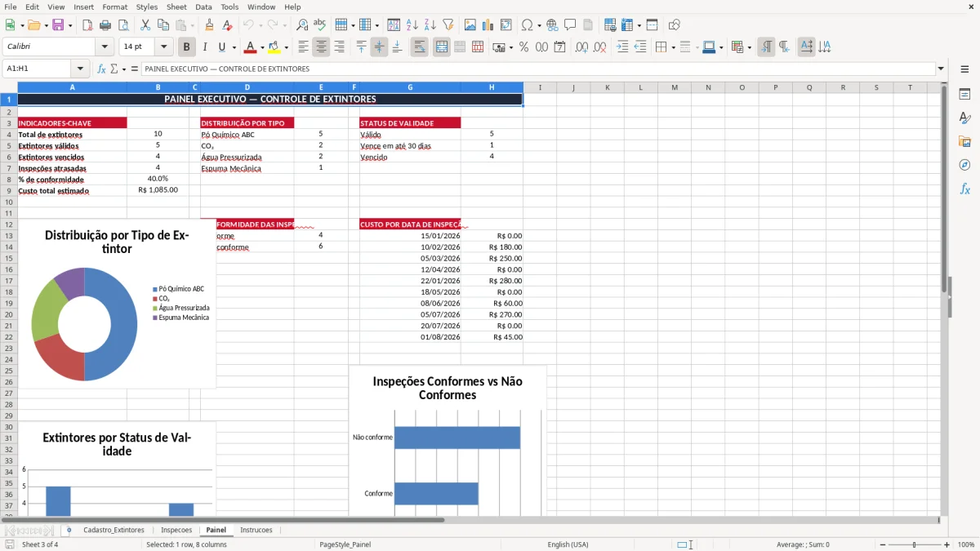
Task: Click the Insert Hyperlink icon
Action: (552, 25)
